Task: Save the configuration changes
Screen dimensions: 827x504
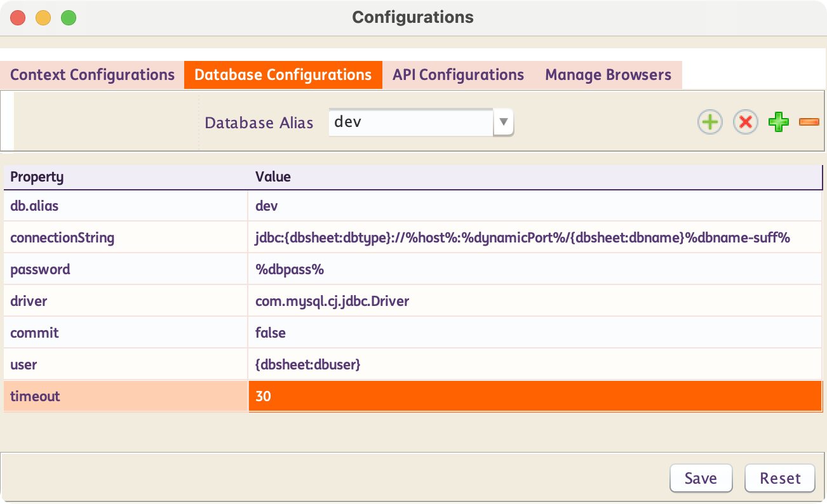Action: 701,479
